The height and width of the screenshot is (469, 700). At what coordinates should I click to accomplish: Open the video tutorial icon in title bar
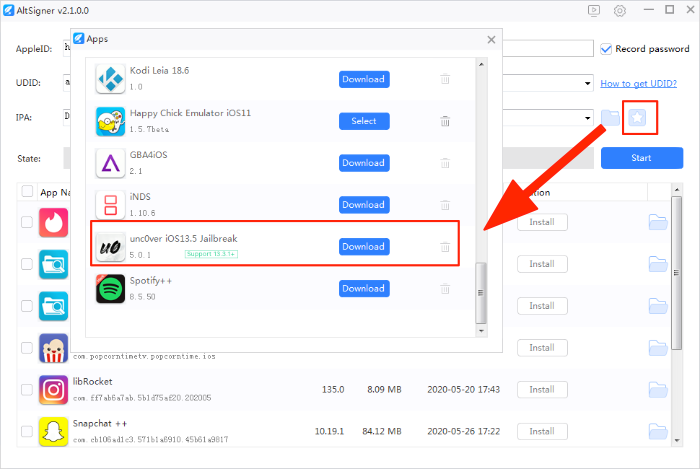[x=593, y=10]
